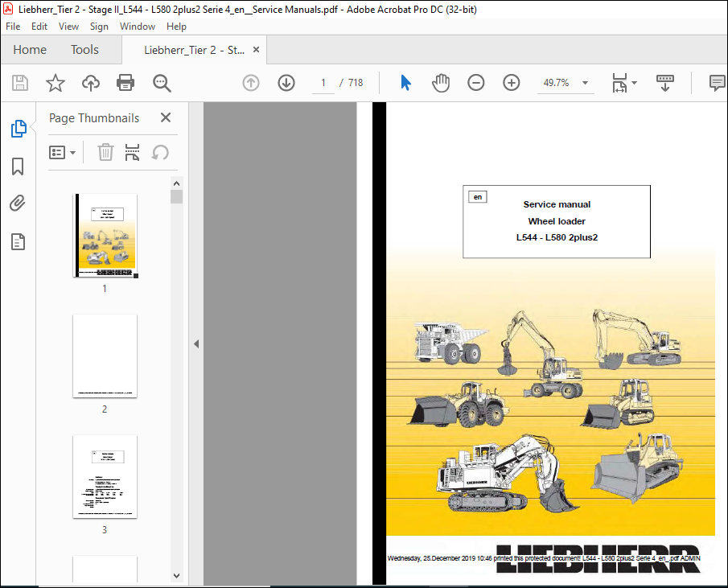Go to next page arrow
728x588 pixels.
tap(286, 83)
